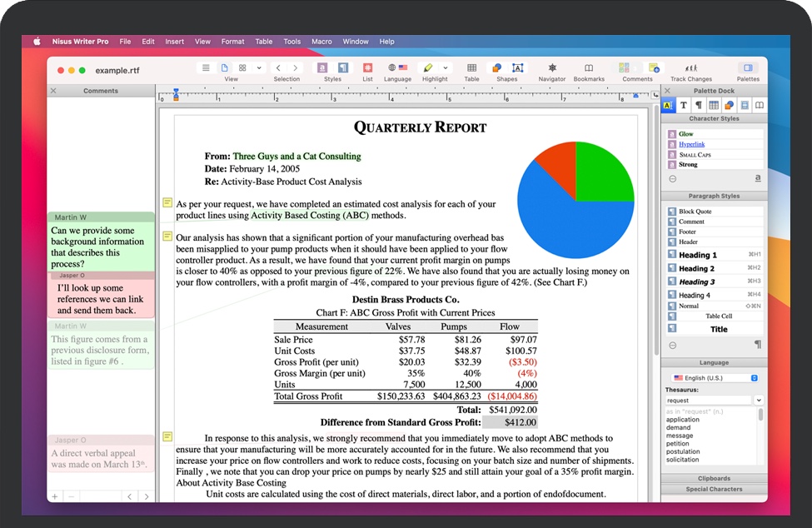
Task: Toggle the Palettes dock button
Action: 748,67
